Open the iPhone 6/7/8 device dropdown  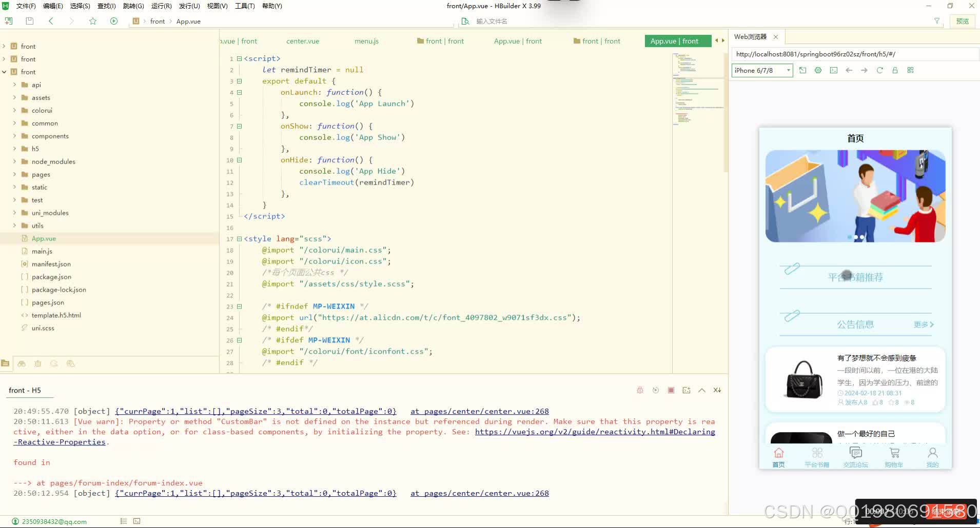pyautogui.click(x=762, y=70)
